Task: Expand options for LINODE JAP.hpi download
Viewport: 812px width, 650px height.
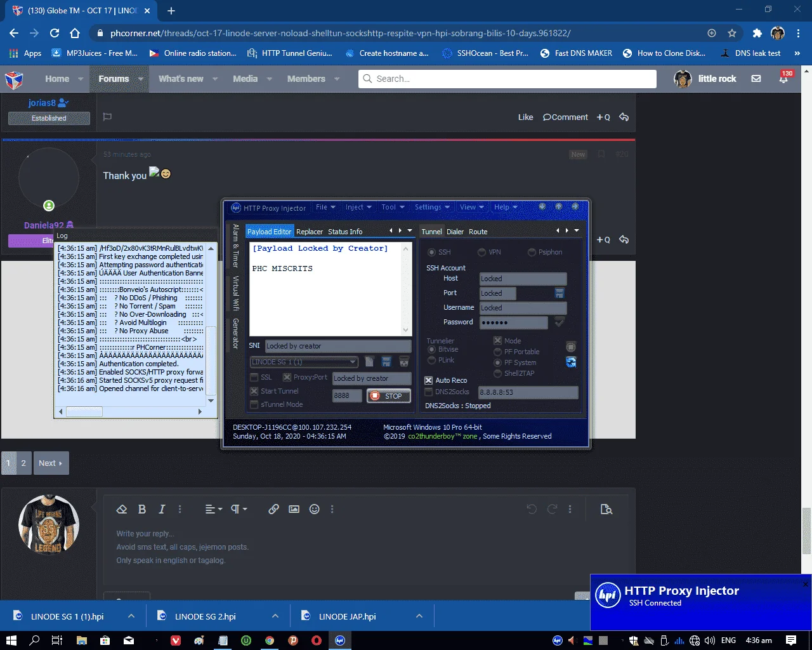Action: coord(419,616)
